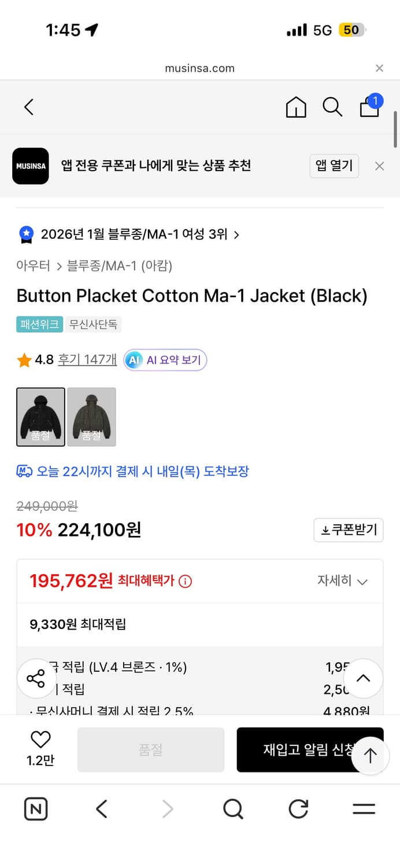Tap the home icon in header
400x868 pixels.
296,107
